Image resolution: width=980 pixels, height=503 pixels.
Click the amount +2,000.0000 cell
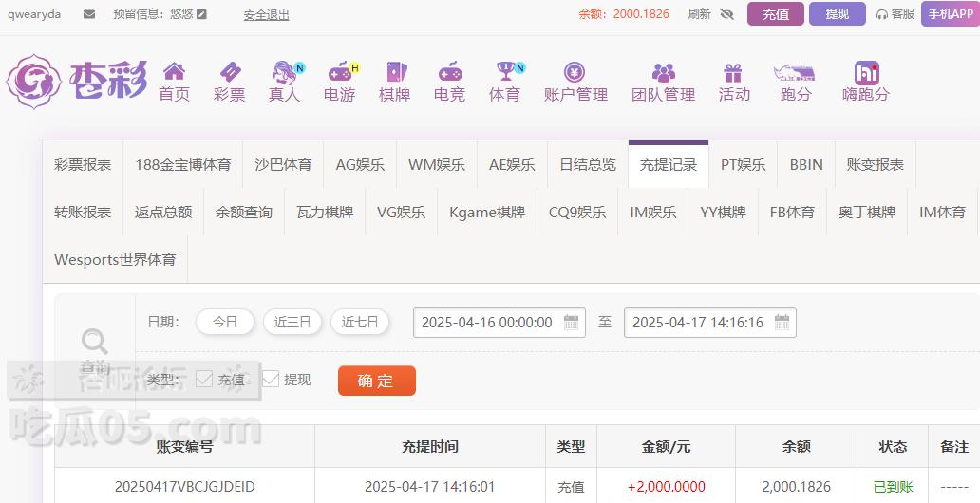pyautogui.click(x=667, y=486)
